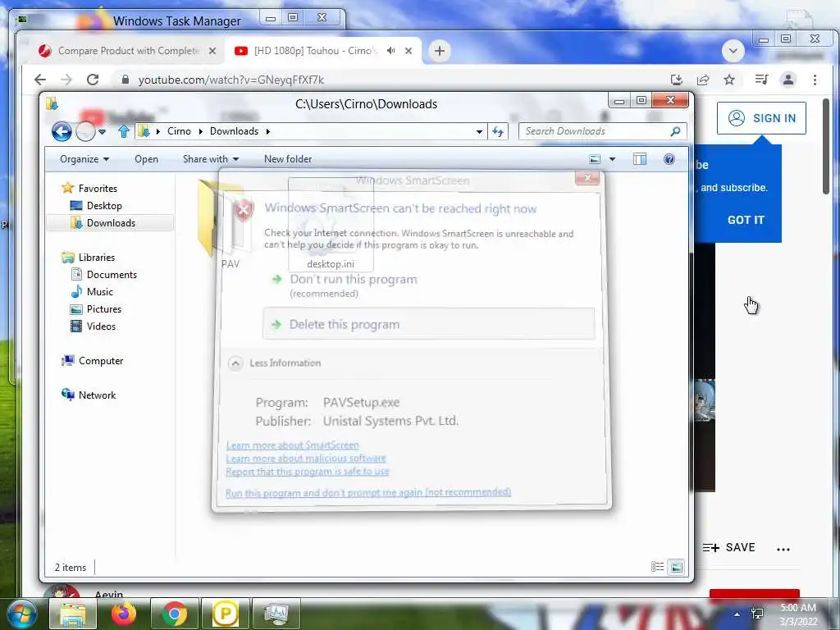The width and height of the screenshot is (840, 630).
Task: Go up one folder level in Explorer
Action: [x=124, y=131]
